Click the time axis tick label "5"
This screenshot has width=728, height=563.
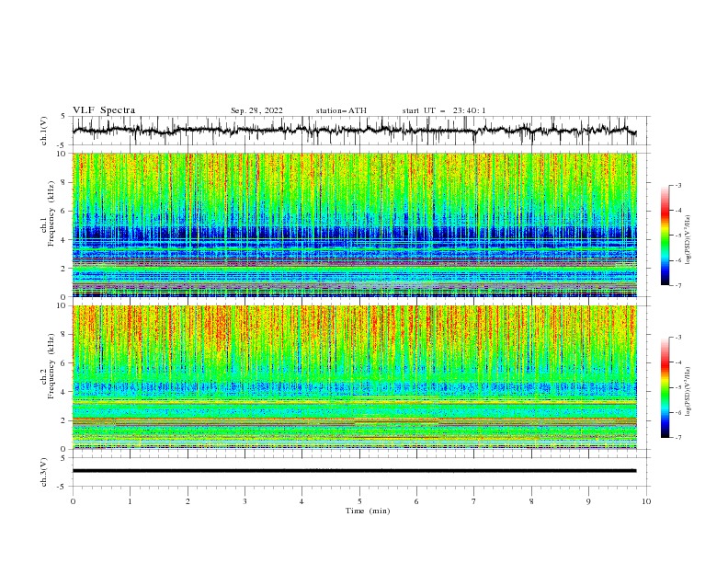[359, 501]
